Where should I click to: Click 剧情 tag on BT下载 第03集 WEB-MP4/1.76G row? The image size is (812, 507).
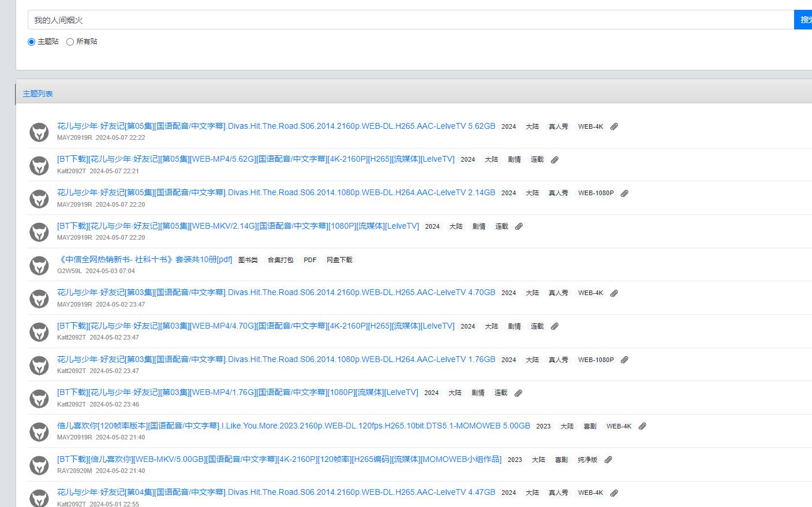[478, 393]
